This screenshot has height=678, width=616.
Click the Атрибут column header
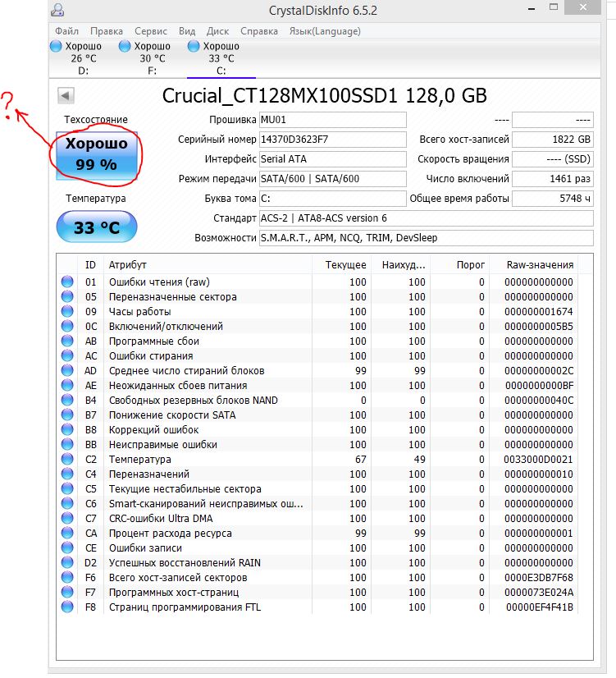[208, 264]
